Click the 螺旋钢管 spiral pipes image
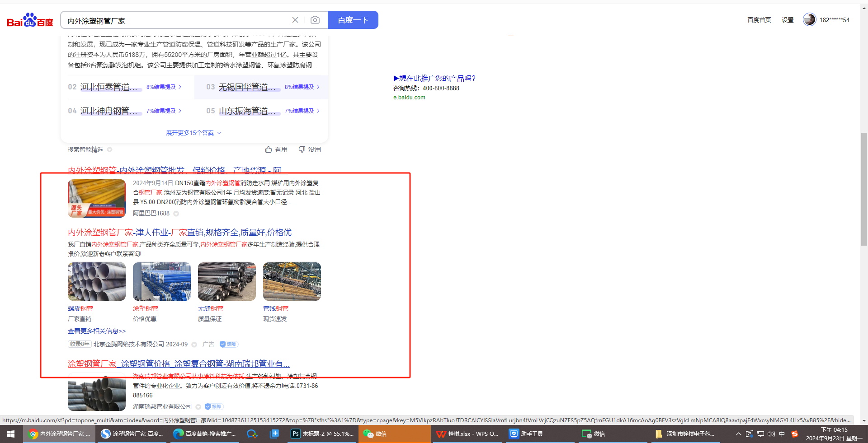The height and width of the screenshot is (443, 868). click(97, 281)
